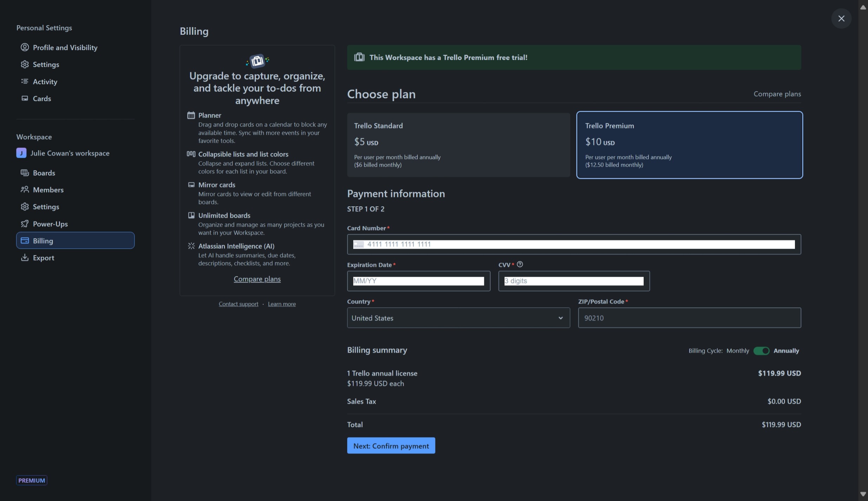
Task: Click the Contact support link
Action: (238, 304)
